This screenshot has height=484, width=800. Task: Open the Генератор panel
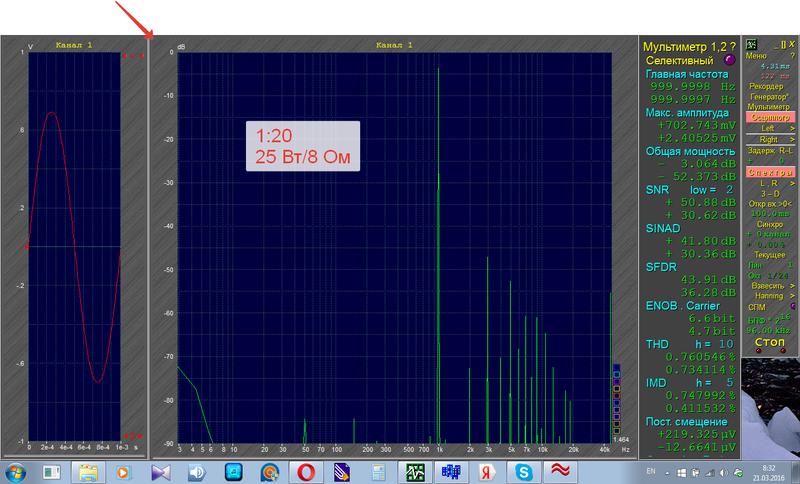tap(769, 96)
